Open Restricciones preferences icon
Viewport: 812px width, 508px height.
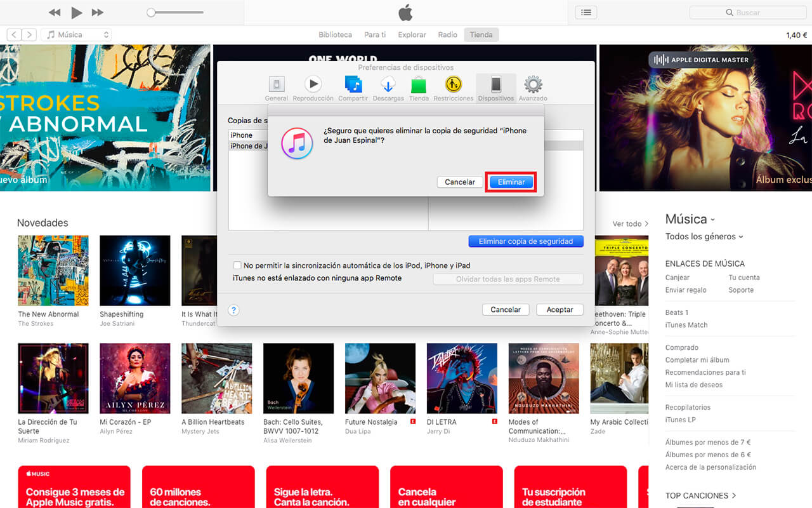point(454,88)
